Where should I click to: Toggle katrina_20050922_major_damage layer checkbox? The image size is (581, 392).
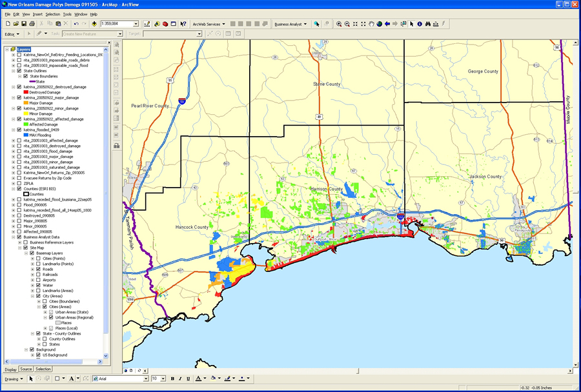click(x=19, y=98)
